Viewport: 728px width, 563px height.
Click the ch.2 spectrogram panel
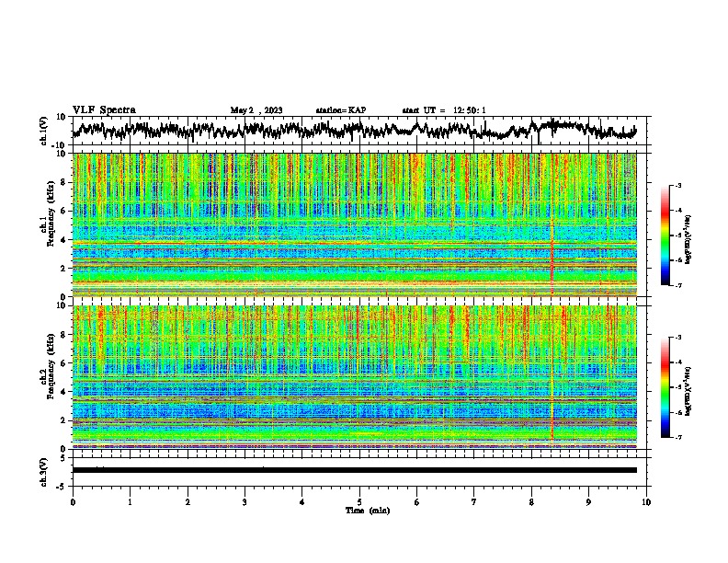(x=354, y=377)
